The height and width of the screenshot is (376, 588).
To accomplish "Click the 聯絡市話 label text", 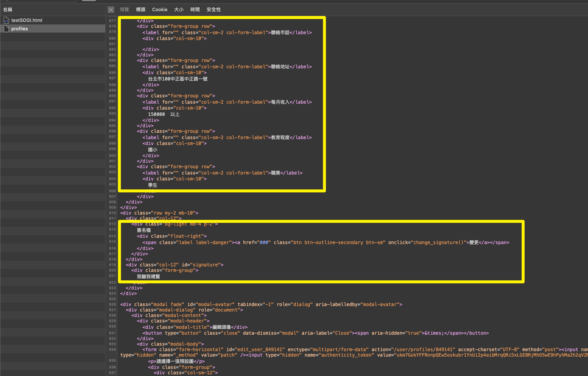I will [280, 32].
